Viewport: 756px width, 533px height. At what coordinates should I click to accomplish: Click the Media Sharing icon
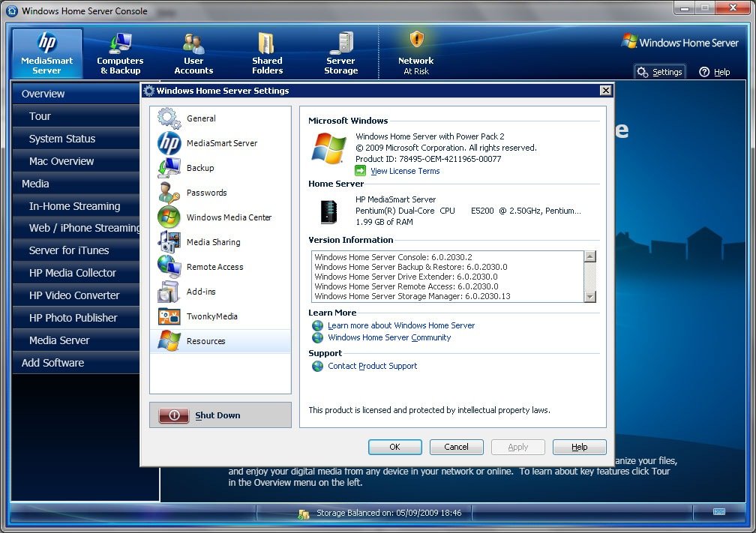(169, 242)
